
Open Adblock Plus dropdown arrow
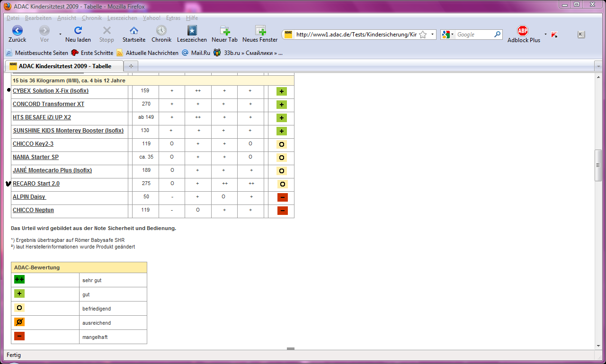[x=545, y=35]
